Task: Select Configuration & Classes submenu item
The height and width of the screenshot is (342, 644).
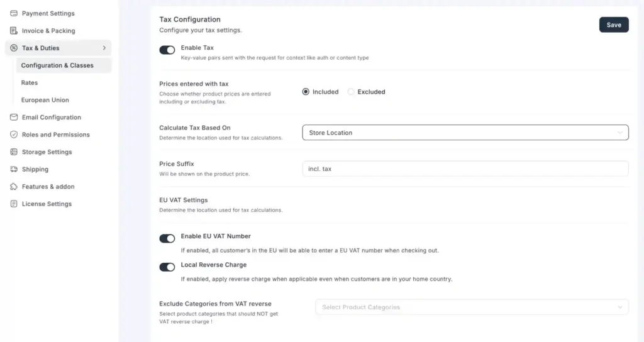Action: tap(64, 65)
